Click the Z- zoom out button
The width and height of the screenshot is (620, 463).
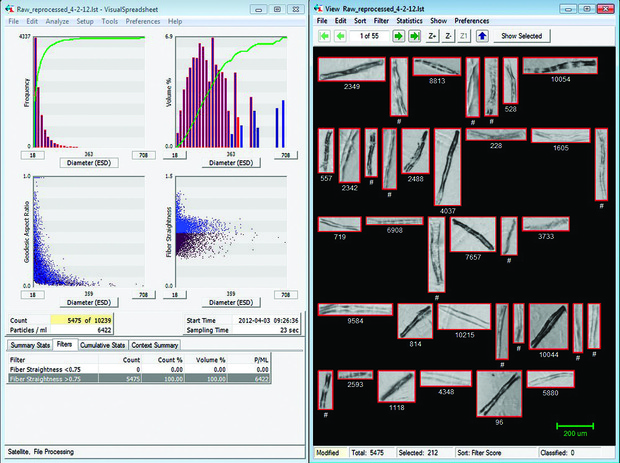click(449, 36)
